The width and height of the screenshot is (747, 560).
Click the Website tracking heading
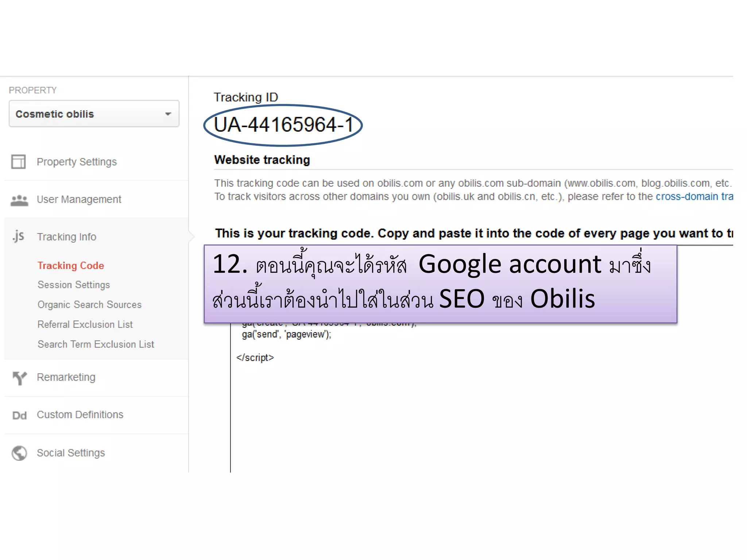[x=262, y=160]
